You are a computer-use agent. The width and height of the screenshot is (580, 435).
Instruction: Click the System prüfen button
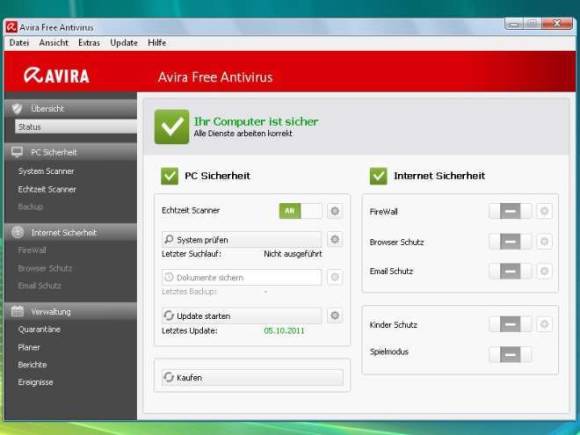pyautogui.click(x=242, y=240)
